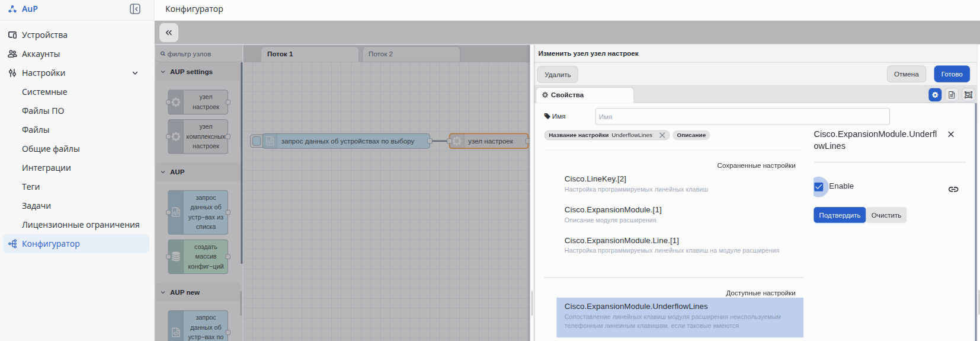Click Готово button
The image size is (980, 341).
[x=952, y=74]
